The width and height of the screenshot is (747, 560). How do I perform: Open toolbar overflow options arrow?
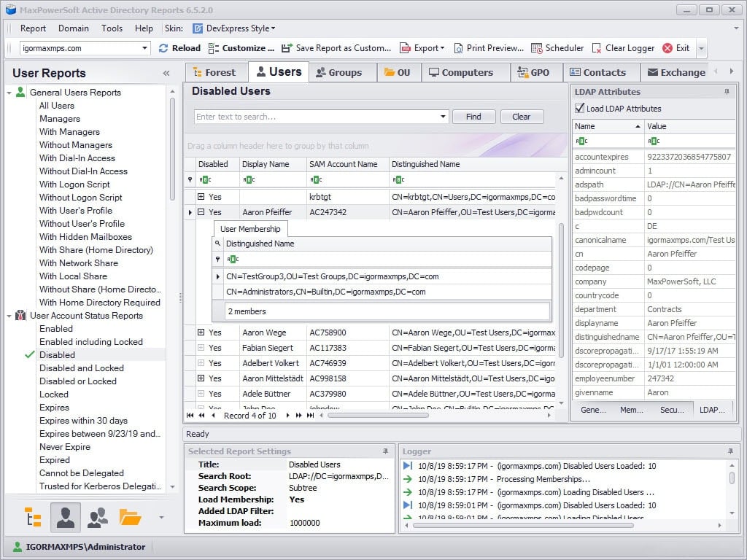pyautogui.click(x=701, y=48)
